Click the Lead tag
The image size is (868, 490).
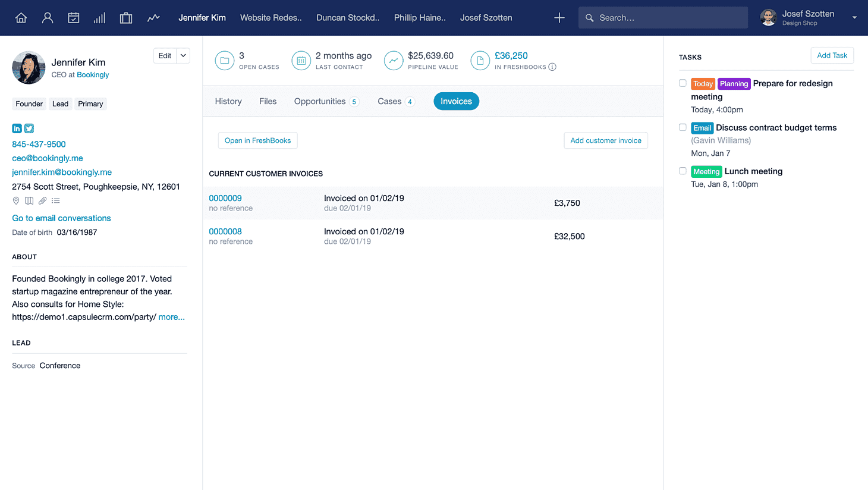coord(60,104)
